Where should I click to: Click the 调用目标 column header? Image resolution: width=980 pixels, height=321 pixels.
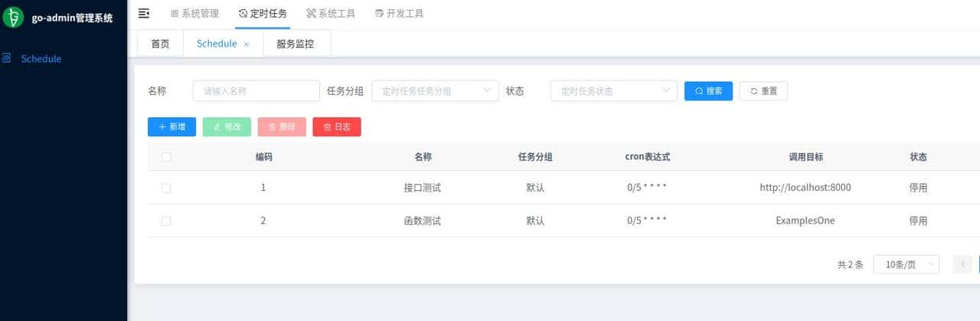point(805,157)
